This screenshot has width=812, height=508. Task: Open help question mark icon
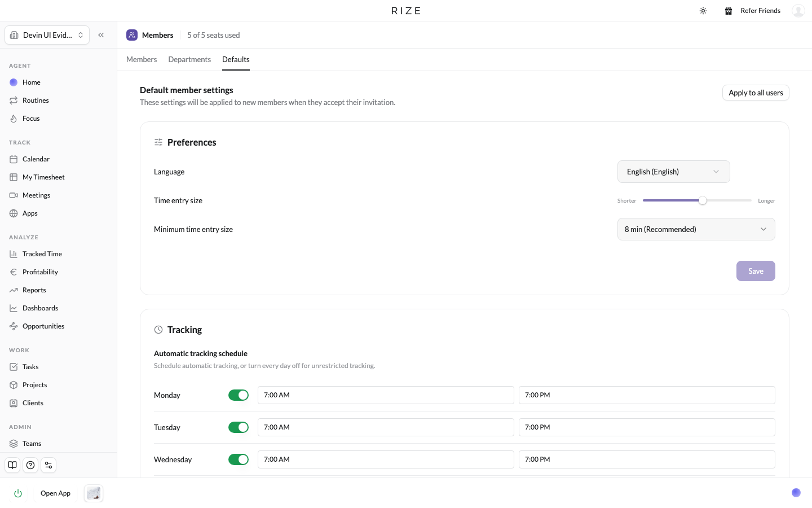30,465
